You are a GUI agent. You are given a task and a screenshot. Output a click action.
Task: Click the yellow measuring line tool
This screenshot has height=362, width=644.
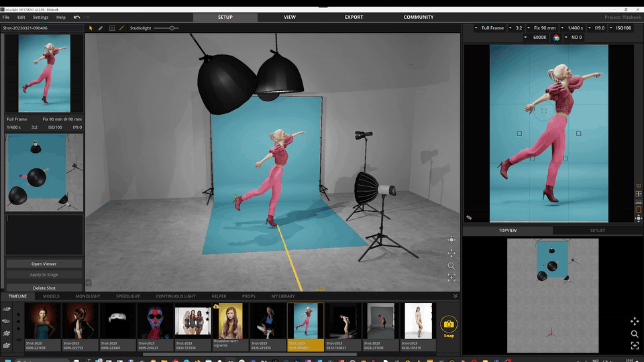(x=121, y=28)
